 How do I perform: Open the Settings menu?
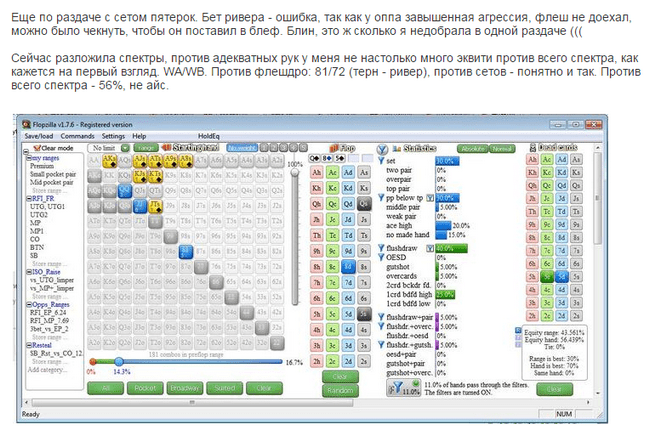pos(113,136)
